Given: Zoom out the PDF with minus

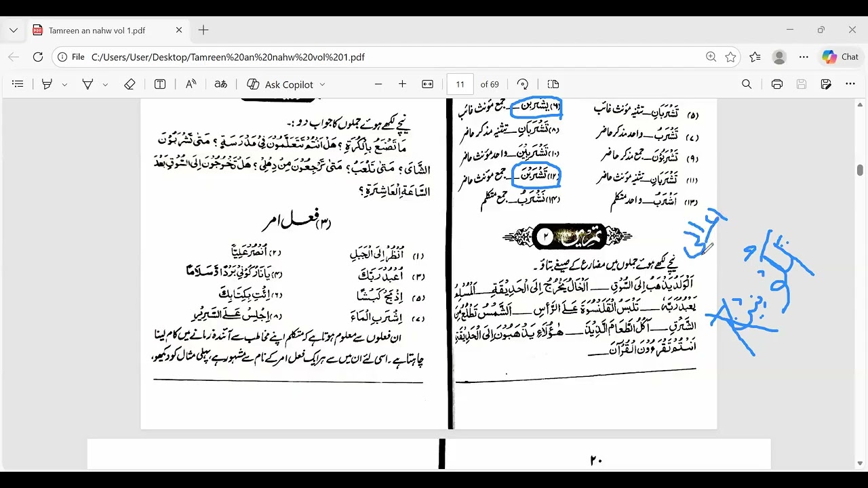Looking at the screenshot, I should (x=378, y=84).
